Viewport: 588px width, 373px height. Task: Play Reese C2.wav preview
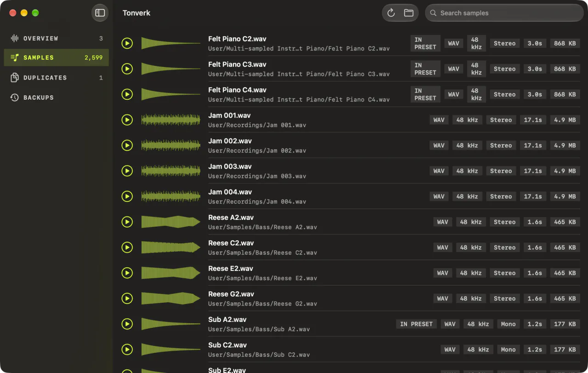(x=127, y=247)
